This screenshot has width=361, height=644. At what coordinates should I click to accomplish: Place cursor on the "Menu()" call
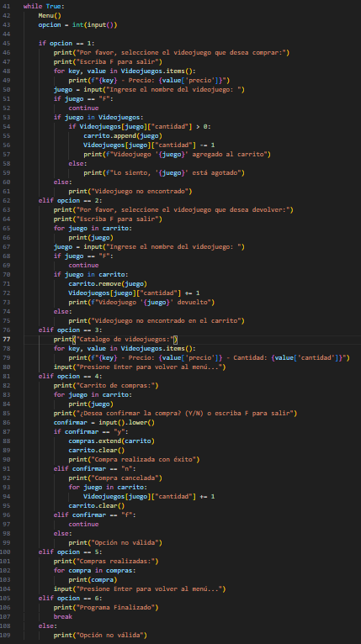50,16
